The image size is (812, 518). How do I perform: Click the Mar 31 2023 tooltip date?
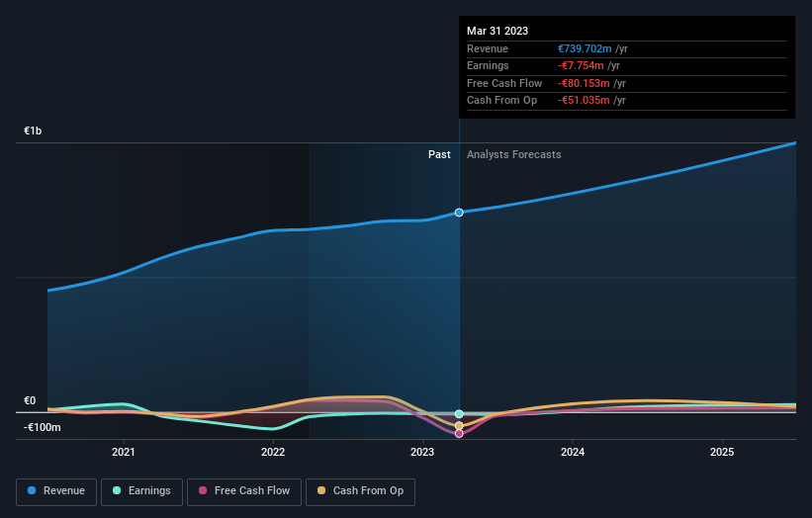(x=497, y=31)
